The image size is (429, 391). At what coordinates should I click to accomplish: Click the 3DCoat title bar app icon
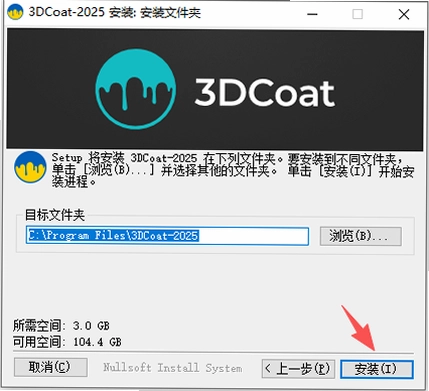pos(15,13)
